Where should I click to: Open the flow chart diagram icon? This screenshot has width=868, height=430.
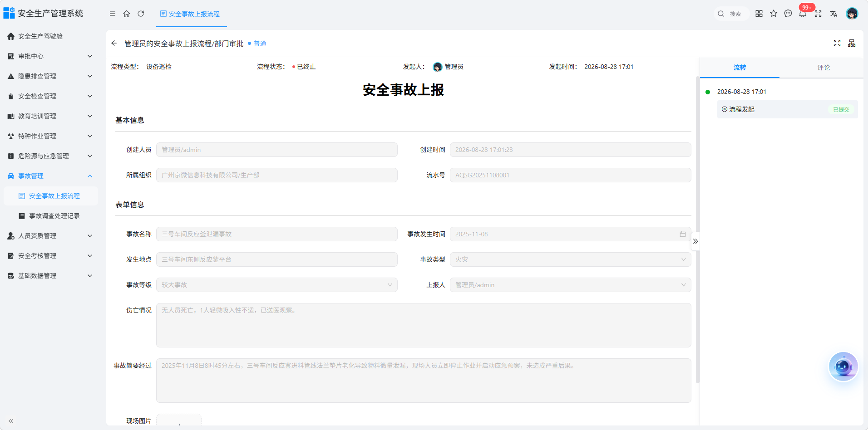[852, 43]
